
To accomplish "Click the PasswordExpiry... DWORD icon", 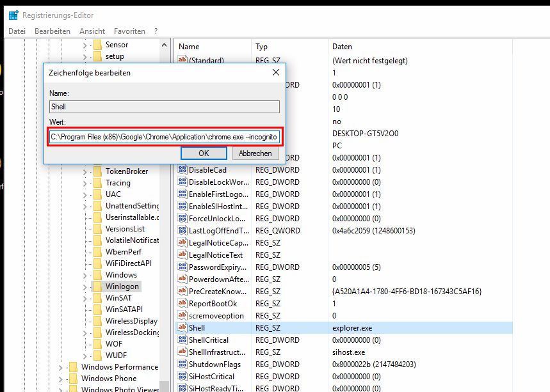I will [182, 267].
